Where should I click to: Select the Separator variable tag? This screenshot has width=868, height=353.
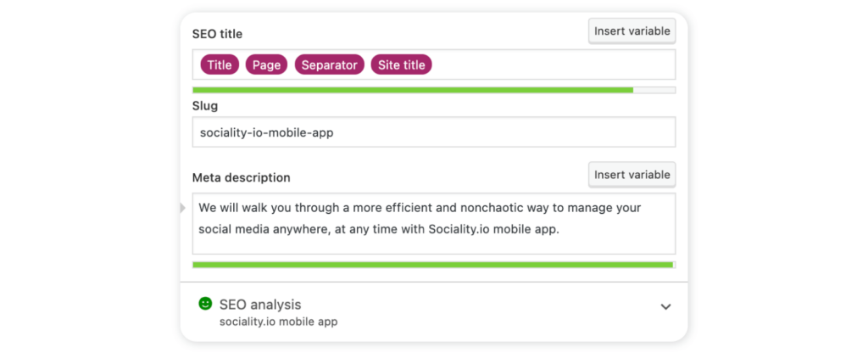pyautogui.click(x=330, y=64)
